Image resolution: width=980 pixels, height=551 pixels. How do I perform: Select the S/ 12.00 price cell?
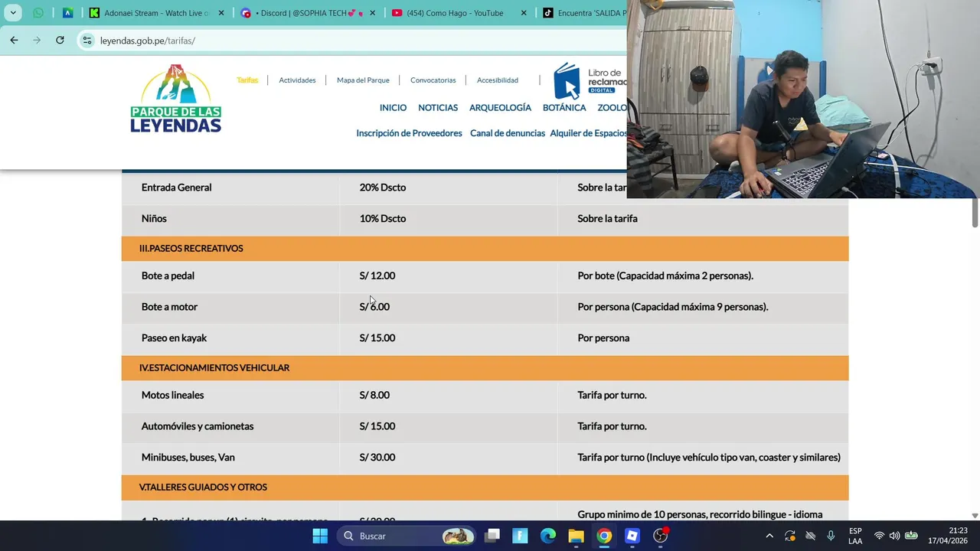pos(377,275)
